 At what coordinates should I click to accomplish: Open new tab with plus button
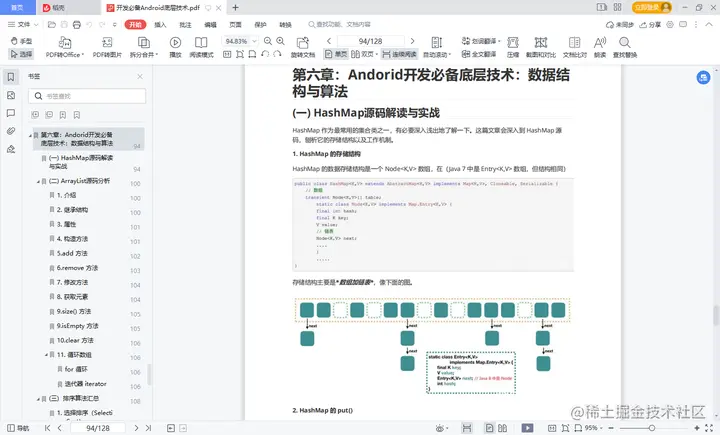[x=235, y=7]
